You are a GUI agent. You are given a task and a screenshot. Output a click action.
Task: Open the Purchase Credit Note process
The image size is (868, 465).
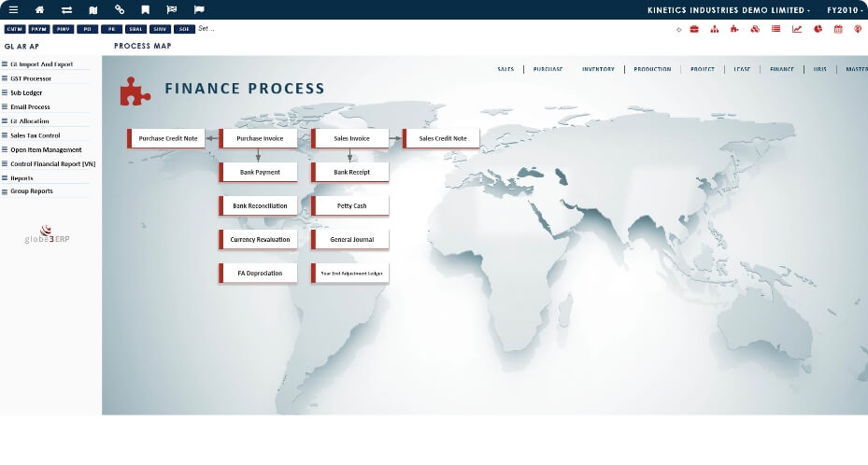(166, 138)
